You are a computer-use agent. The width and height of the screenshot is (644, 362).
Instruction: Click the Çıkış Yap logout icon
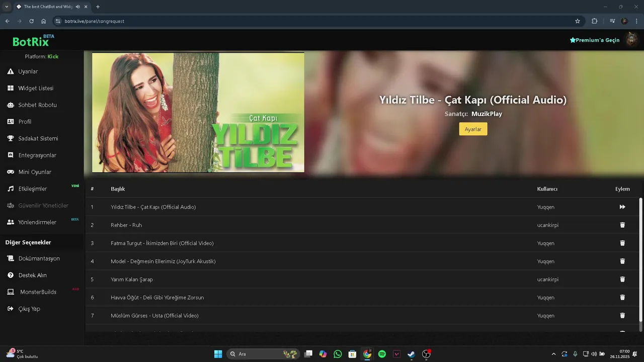pos(10,309)
